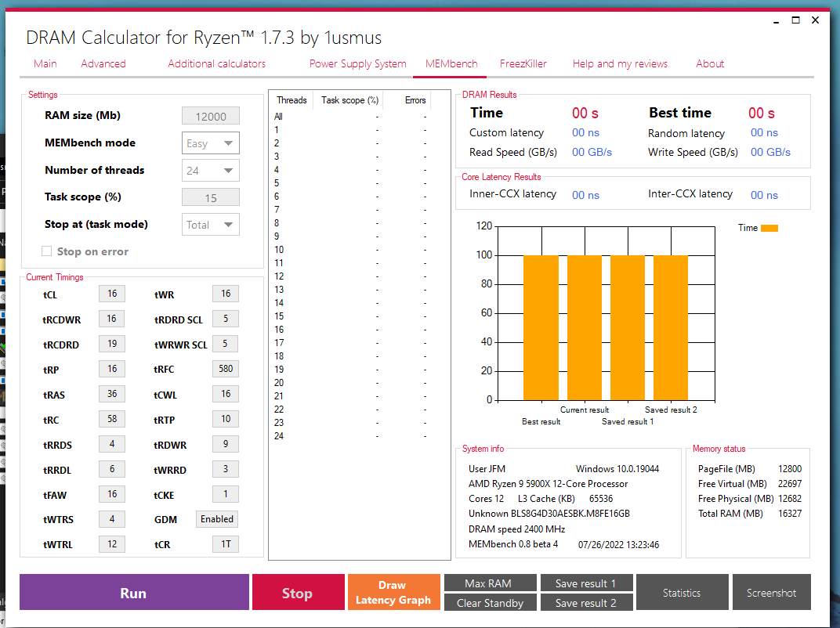Click the tWTRL value 12 field
This screenshot has width=840, height=628.
tap(112, 544)
